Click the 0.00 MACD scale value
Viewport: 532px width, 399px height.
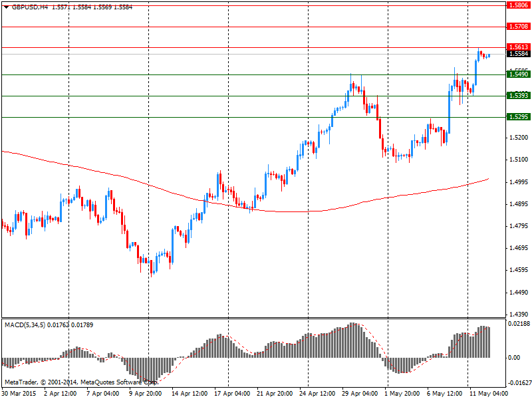tap(514, 358)
